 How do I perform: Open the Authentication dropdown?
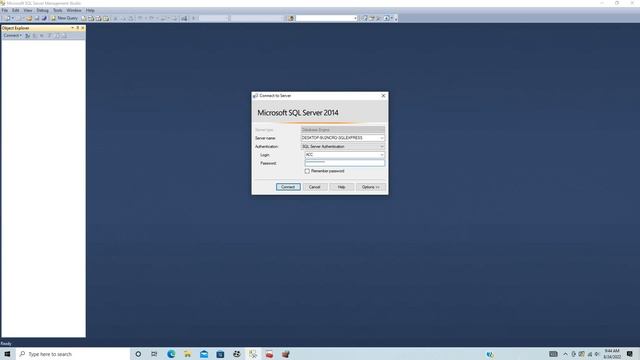click(382, 147)
